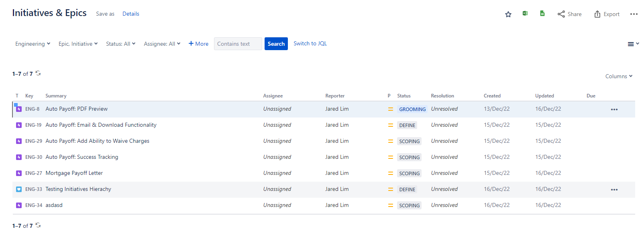
Task: Star this Initiatives & Epics filter
Action: click(x=508, y=14)
